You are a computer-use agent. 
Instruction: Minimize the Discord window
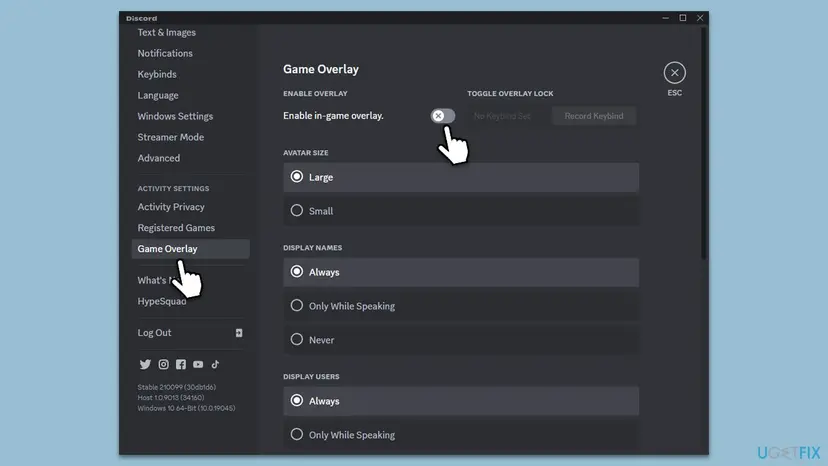coord(665,18)
